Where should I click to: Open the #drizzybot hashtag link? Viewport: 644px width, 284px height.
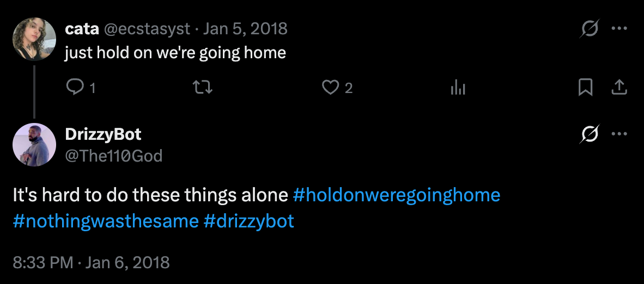(x=249, y=221)
